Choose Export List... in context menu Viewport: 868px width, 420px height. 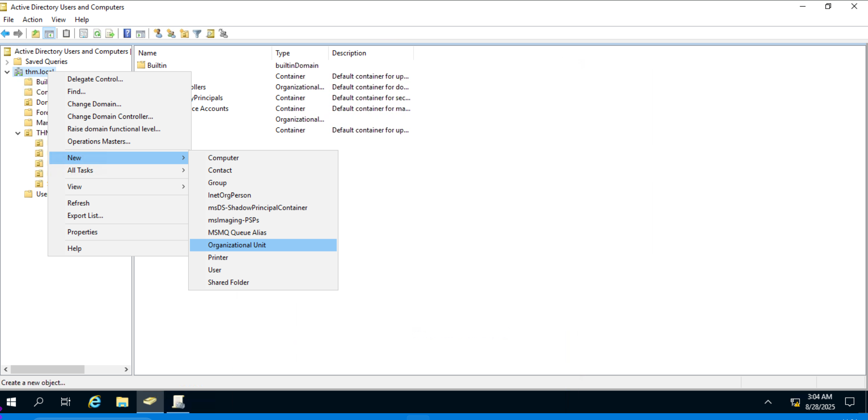click(x=118, y=216)
